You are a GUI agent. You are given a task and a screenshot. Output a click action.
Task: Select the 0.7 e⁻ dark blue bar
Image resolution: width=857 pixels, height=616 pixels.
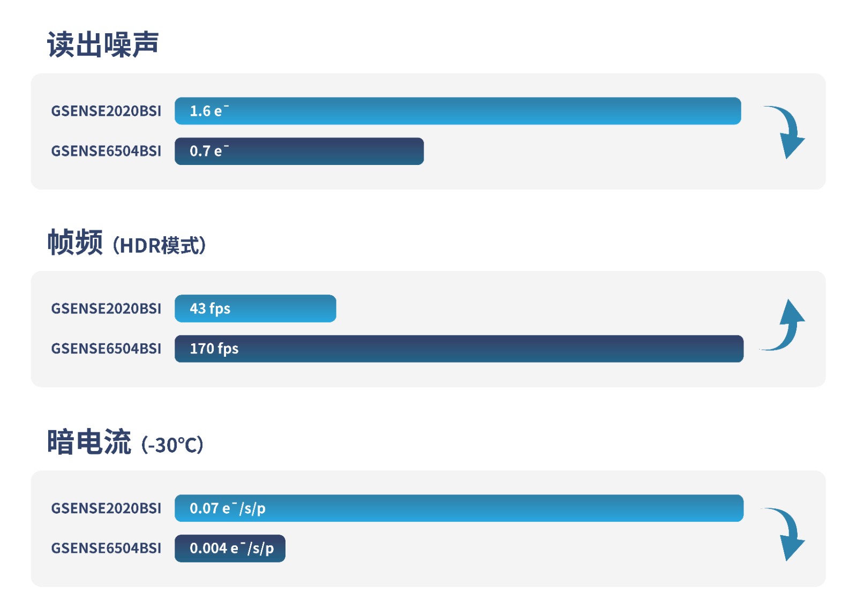299,151
